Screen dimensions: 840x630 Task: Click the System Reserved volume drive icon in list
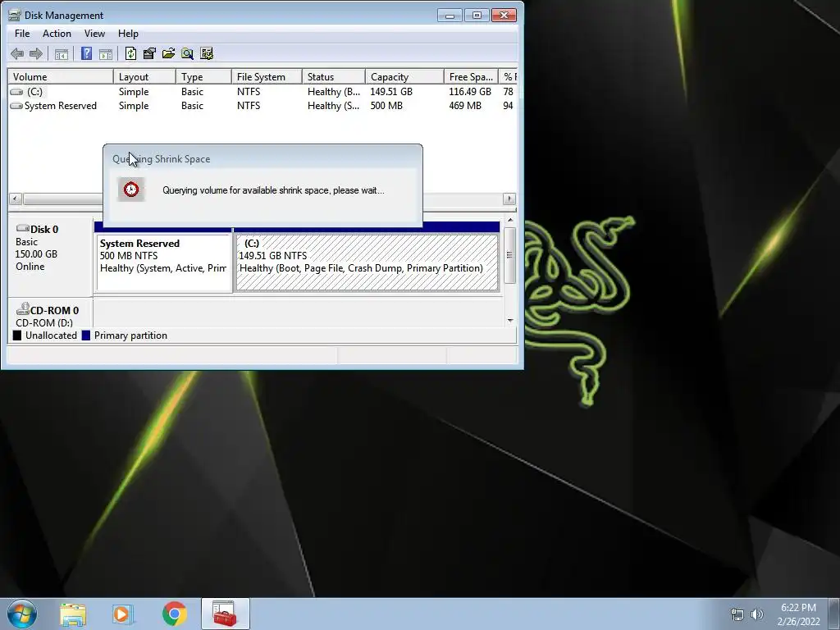point(16,106)
